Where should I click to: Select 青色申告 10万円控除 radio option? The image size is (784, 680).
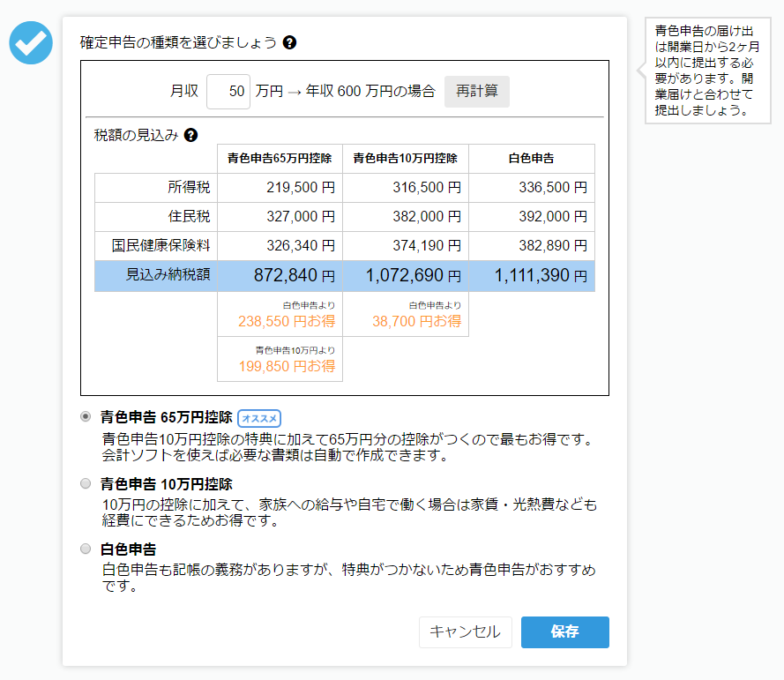(86, 483)
